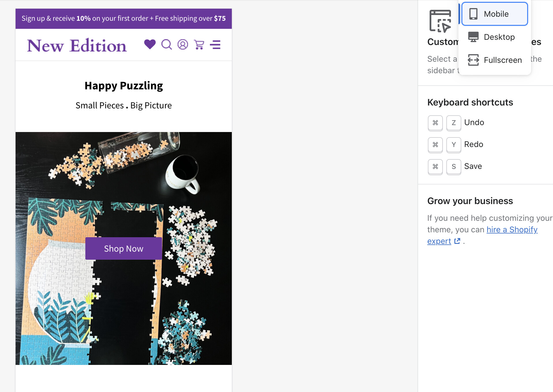The height and width of the screenshot is (392, 553).
Task: Click the Happy Puzzling heading
Action: click(123, 86)
